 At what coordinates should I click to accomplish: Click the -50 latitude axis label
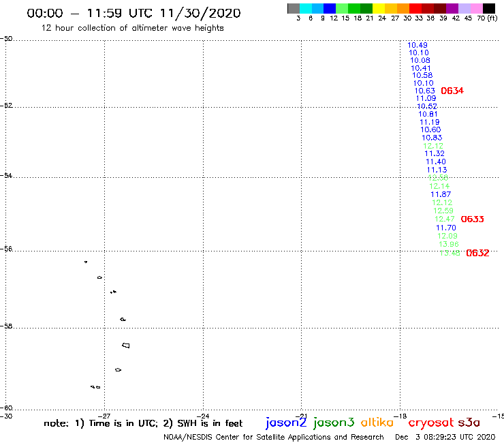(x=6, y=39)
